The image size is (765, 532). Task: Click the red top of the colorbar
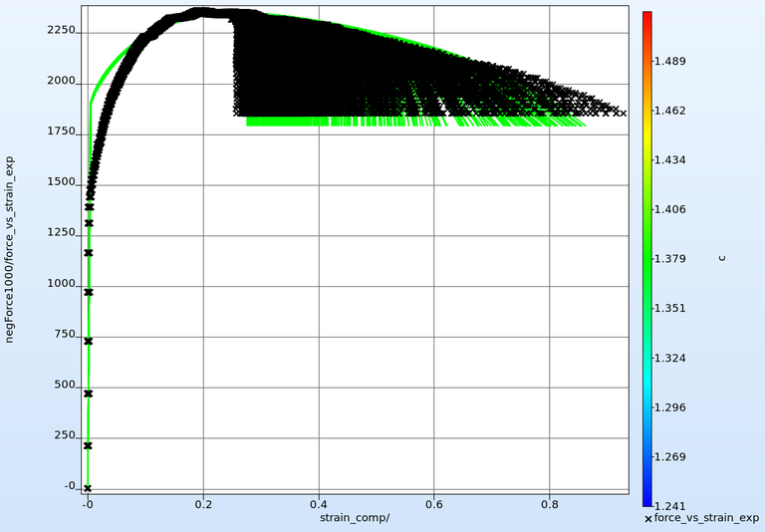[647, 16]
